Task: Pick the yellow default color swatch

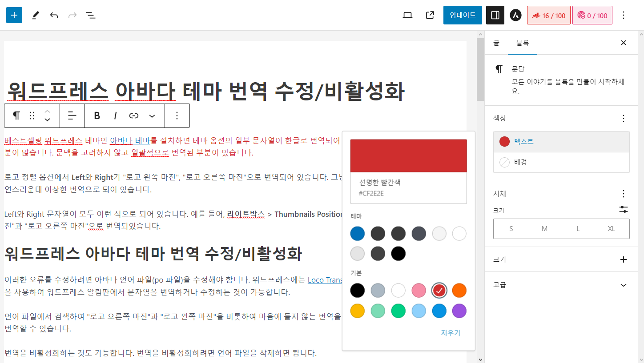Action: coord(358,311)
